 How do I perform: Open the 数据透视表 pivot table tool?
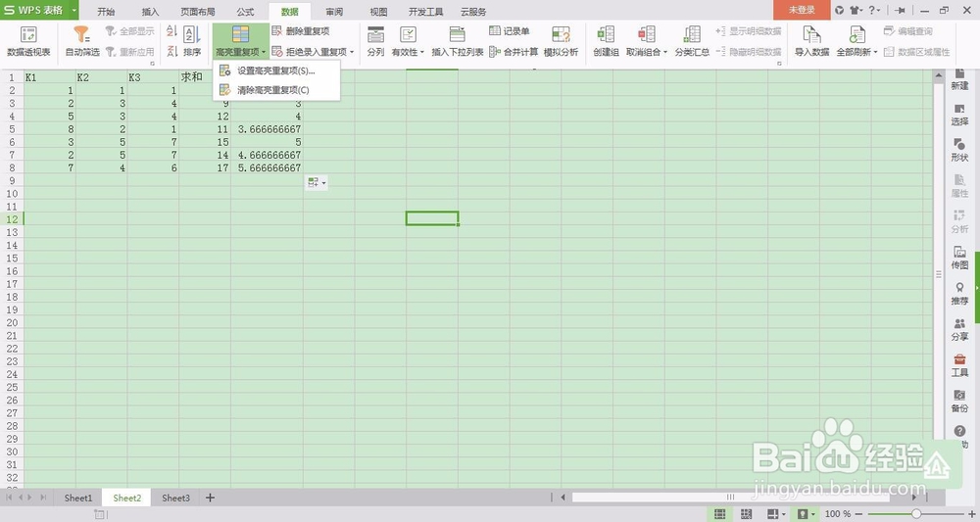click(x=28, y=41)
